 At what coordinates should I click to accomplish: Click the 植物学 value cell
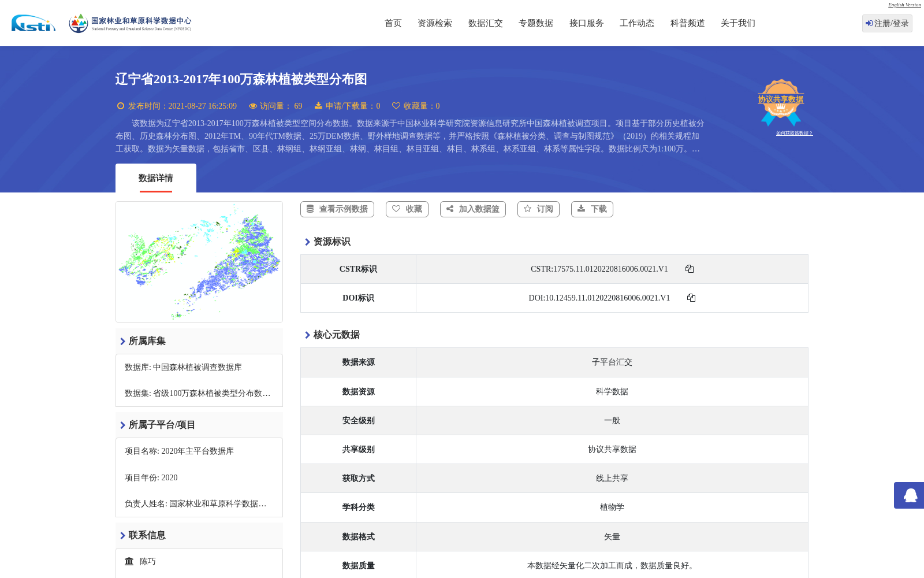612,507
